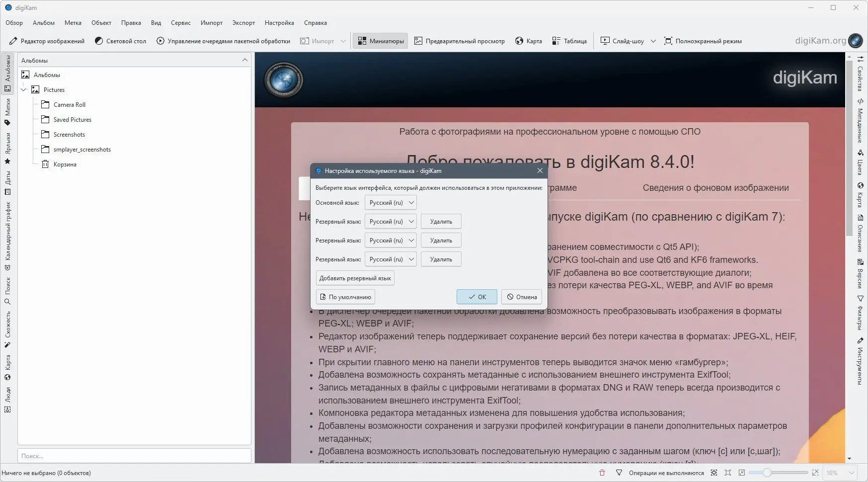
Task: Click Удалить beside the first Резервный язык
Action: click(441, 222)
